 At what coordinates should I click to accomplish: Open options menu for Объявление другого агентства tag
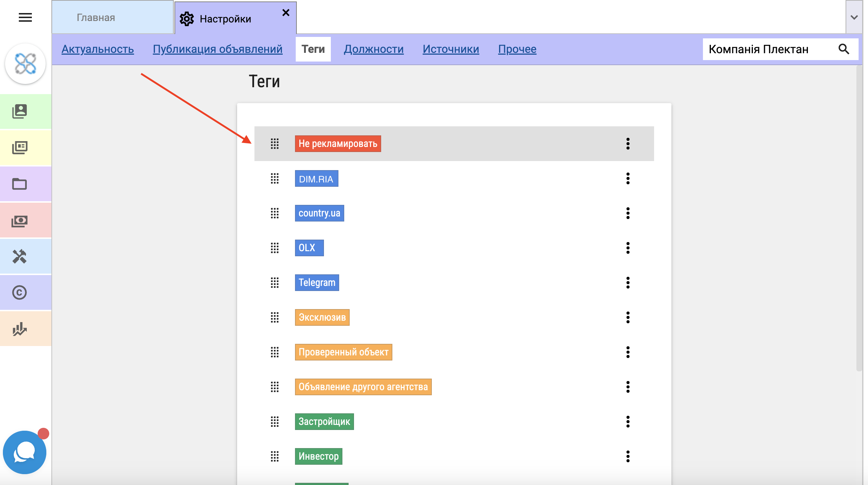[628, 387]
